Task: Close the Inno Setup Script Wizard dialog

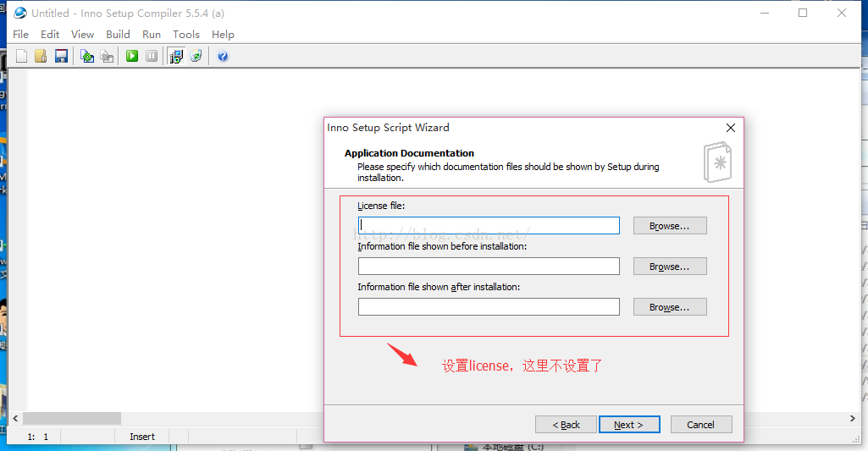Action: coord(731,128)
